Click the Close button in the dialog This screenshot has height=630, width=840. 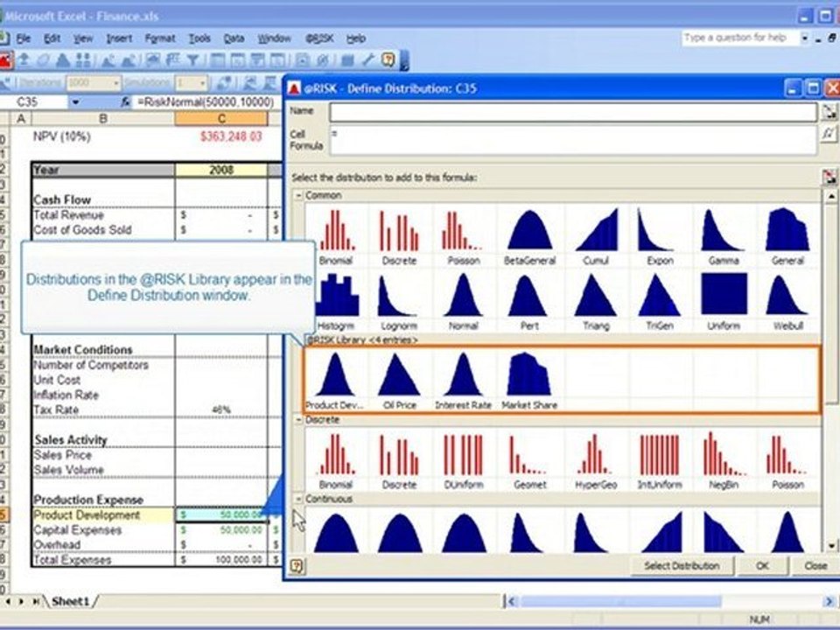click(x=815, y=566)
